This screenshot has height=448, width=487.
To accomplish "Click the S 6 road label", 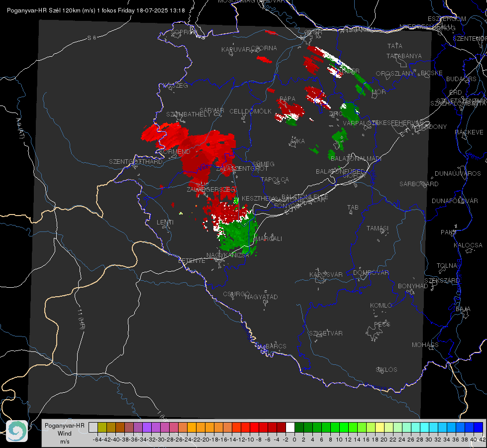I will click(x=92, y=38).
